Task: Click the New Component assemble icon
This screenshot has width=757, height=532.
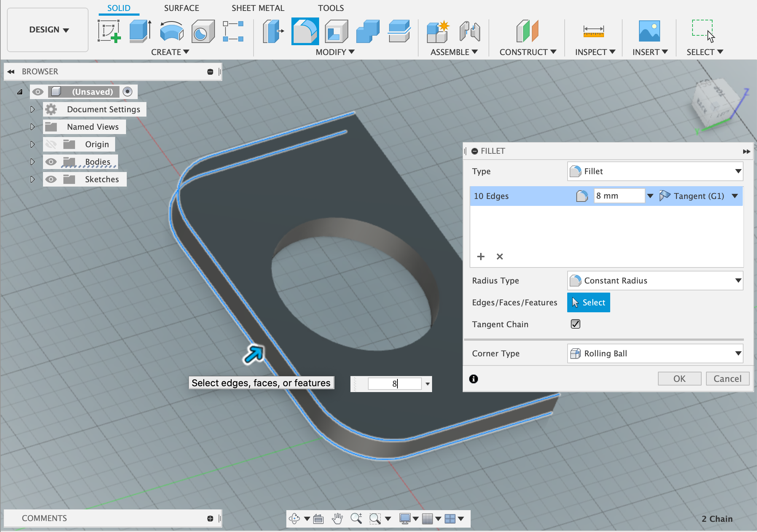Action: (438, 31)
